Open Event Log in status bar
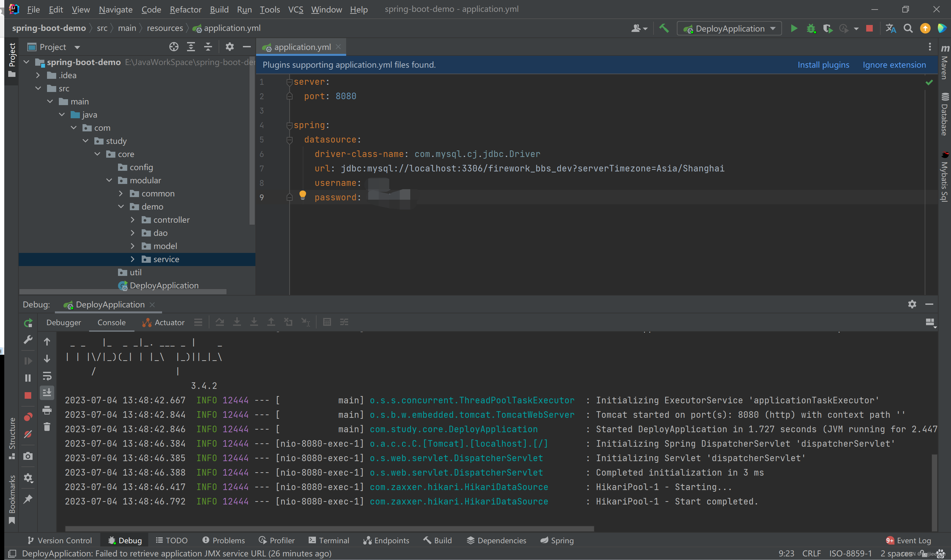Image resolution: width=951 pixels, height=560 pixels. point(909,540)
